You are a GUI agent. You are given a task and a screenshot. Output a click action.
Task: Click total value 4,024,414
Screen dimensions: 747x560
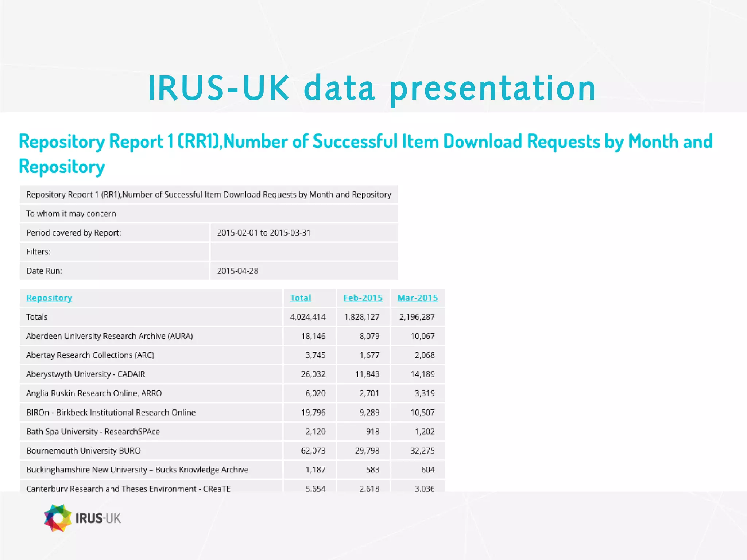(x=307, y=317)
